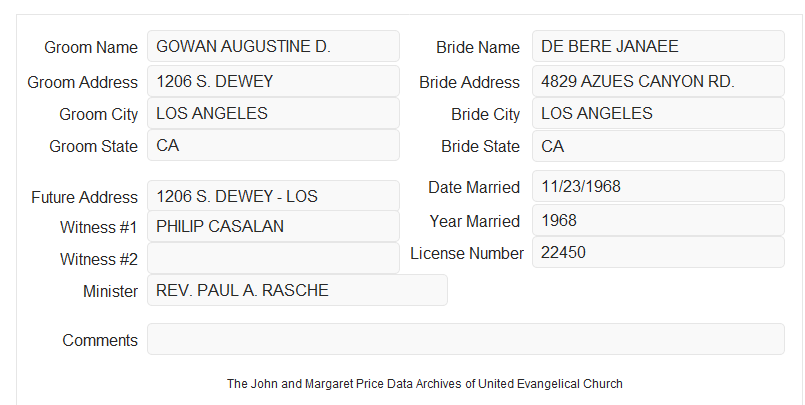Click the Minister input field
Image resolution: width=805 pixels, height=405 pixels.
tap(297, 290)
